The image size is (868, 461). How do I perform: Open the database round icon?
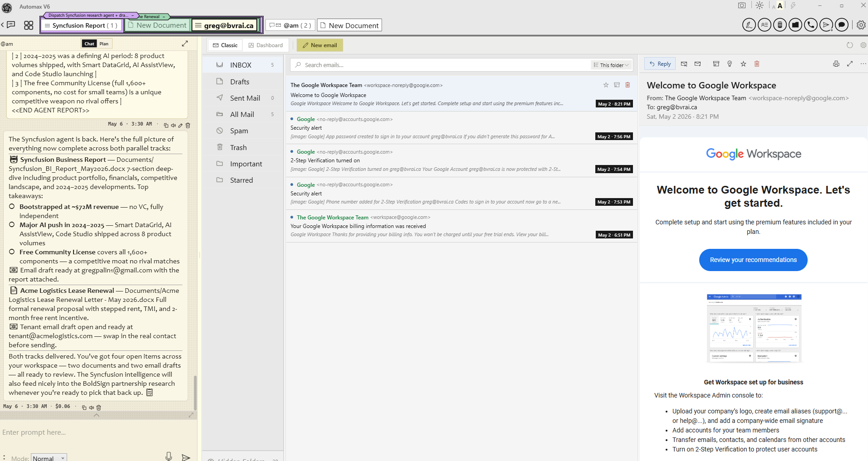pos(780,25)
